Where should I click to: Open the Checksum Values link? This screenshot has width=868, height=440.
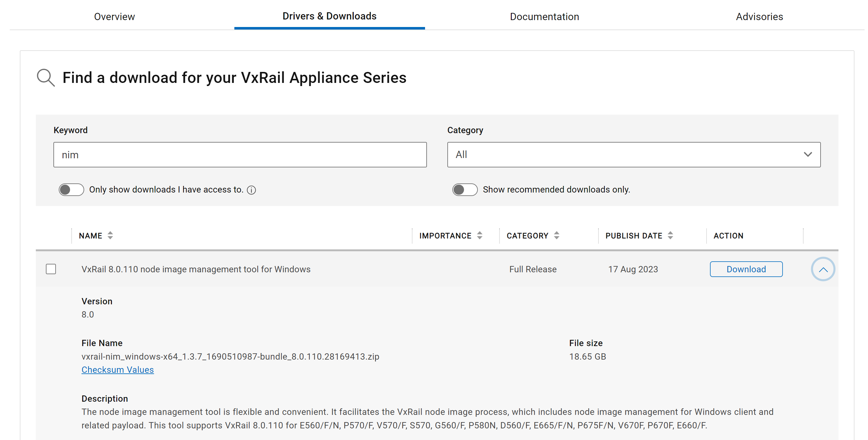click(x=117, y=370)
